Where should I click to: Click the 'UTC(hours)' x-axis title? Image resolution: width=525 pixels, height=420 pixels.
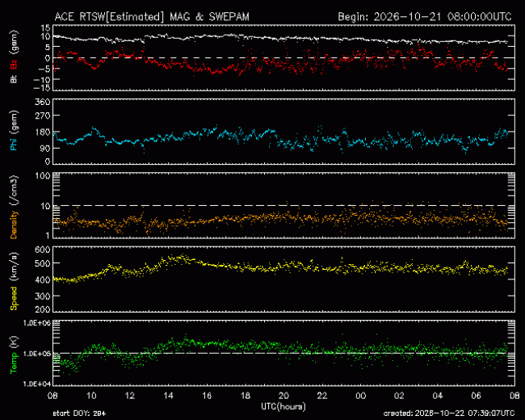click(x=283, y=406)
